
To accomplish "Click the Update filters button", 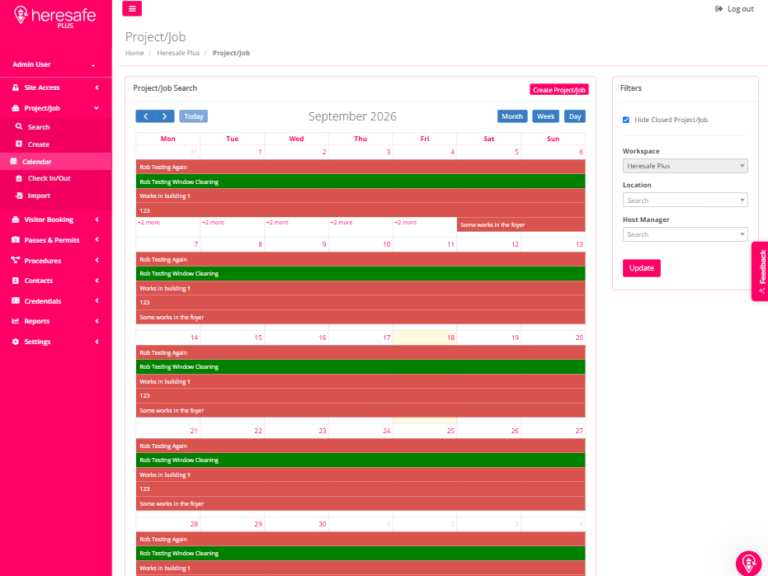I will pos(642,268).
